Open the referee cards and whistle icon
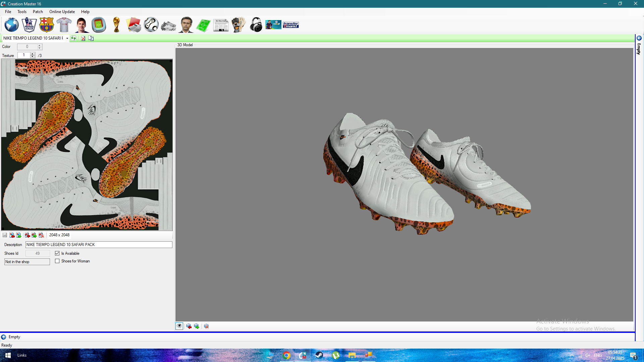Image resolution: width=644 pixels, height=362 pixels. coord(133,25)
